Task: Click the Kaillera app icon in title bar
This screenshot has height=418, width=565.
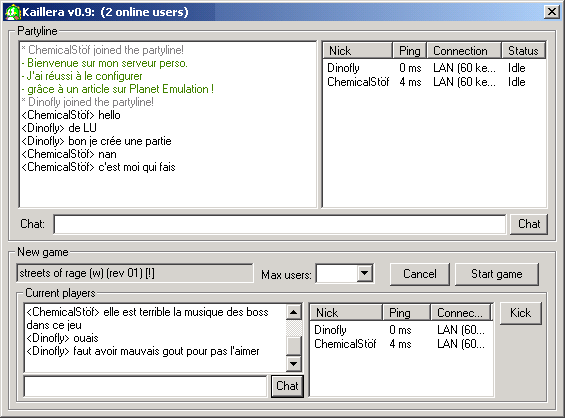Action: pos(13,12)
